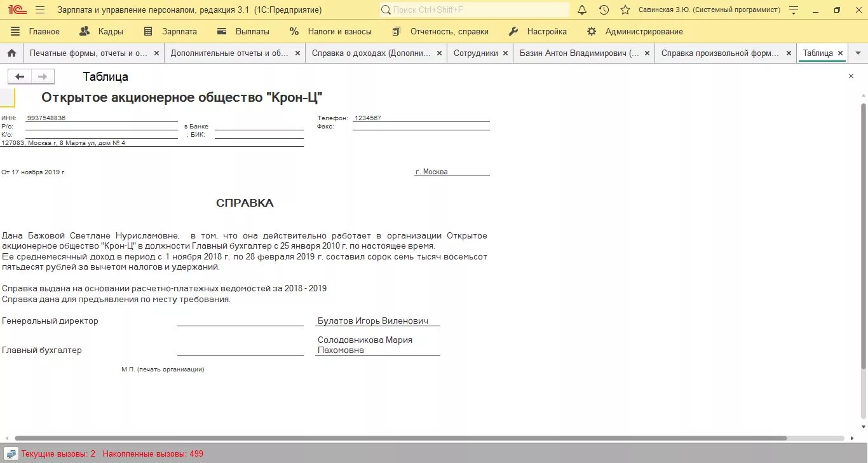Image resolution: width=868 pixels, height=463 pixels.
Task: Click the horizontal scrollbar thumb
Action: click(400, 438)
